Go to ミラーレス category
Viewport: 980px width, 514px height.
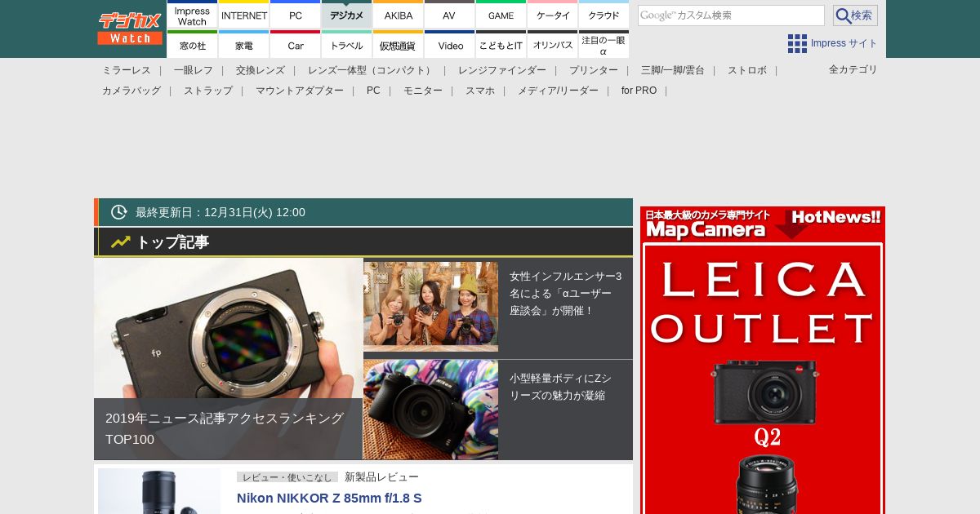coord(127,70)
